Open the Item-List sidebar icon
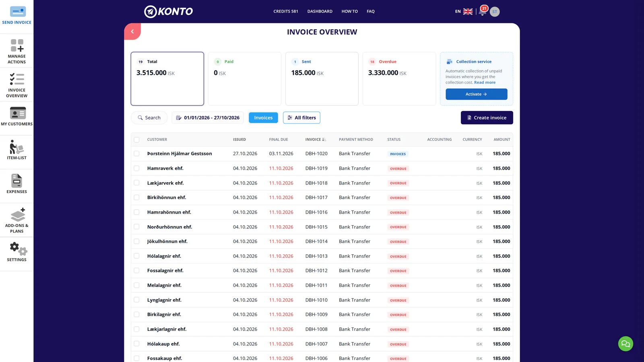 17,150
